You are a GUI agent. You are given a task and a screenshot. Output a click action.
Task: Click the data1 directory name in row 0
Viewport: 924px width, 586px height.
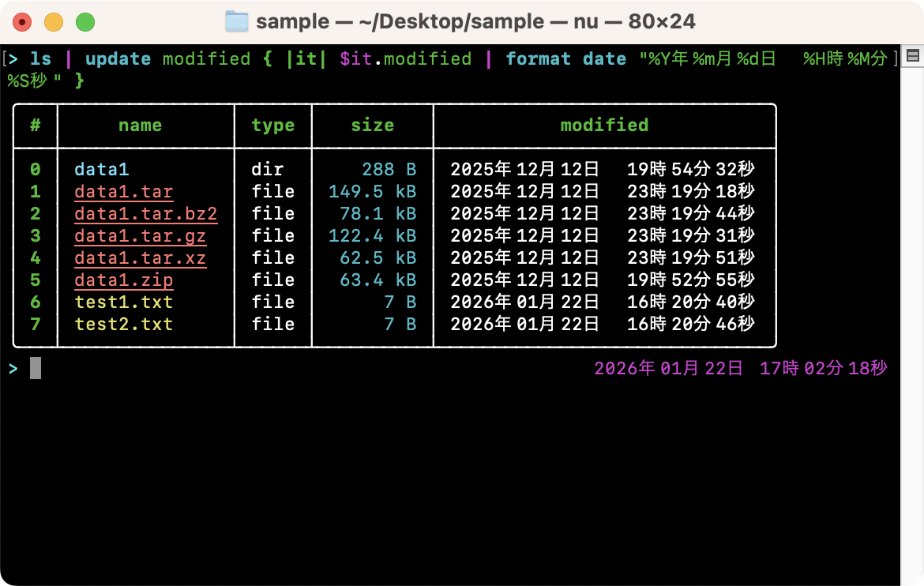click(101, 170)
